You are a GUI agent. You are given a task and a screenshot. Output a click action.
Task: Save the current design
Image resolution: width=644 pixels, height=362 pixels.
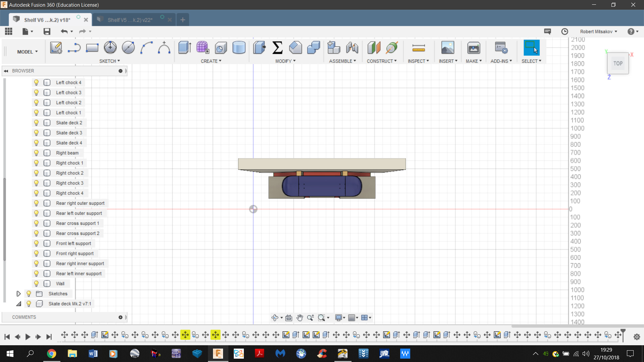47,31
